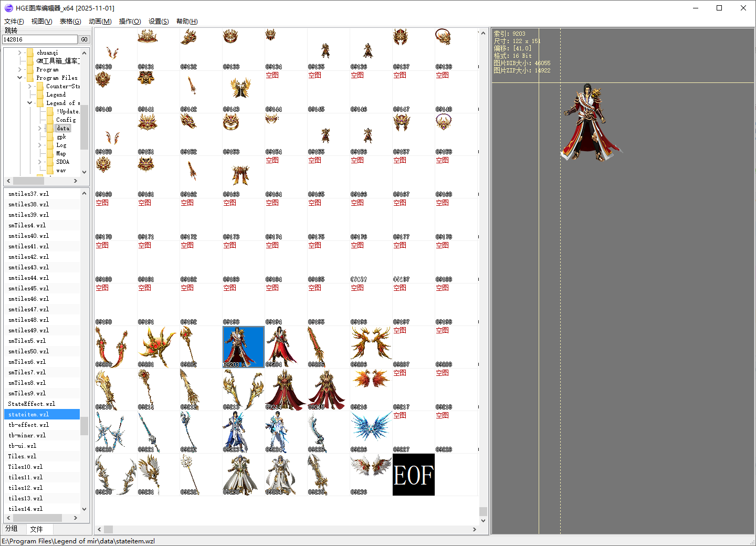This screenshot has width=756, height=546.
Task: Expand the data folder node
Action: coord(39,128)
